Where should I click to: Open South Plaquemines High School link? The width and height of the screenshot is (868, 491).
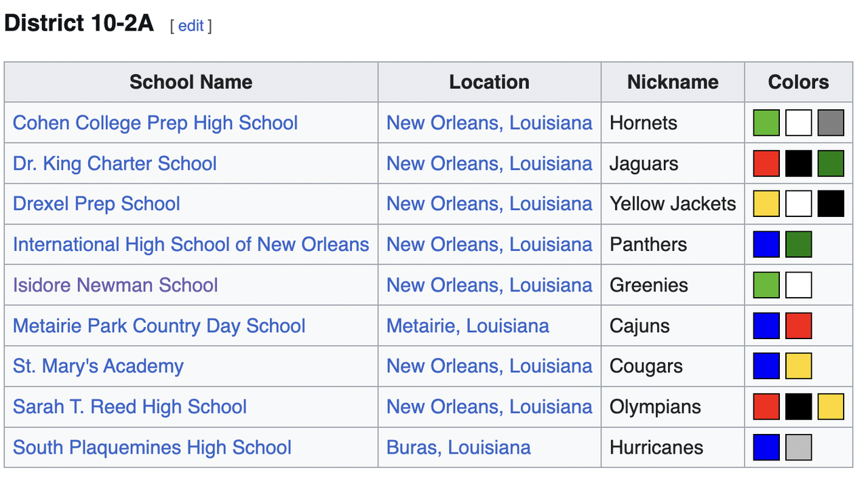pyautogui.click(x=153, y=448)
